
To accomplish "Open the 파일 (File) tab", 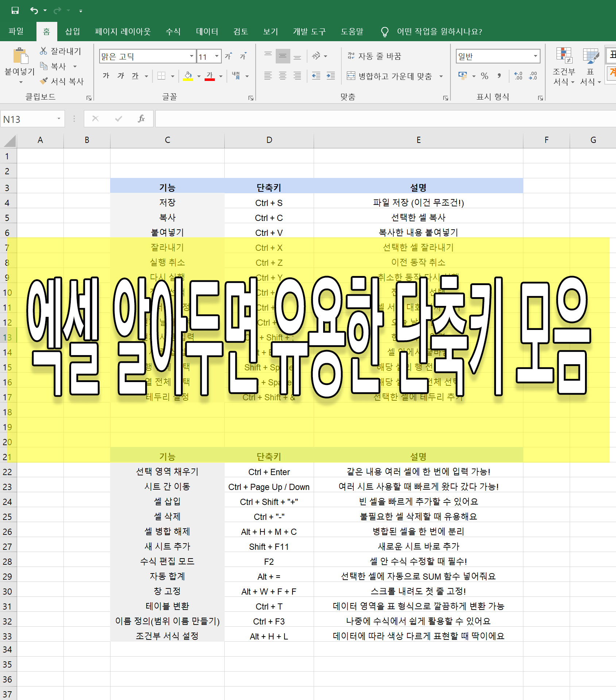I will [16, 31].
